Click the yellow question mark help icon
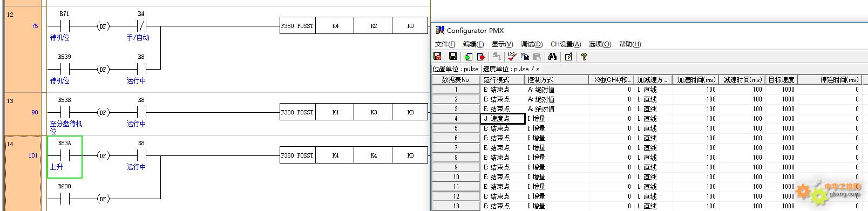Viewport: 868px width, 211px height. tap(584, 56)
